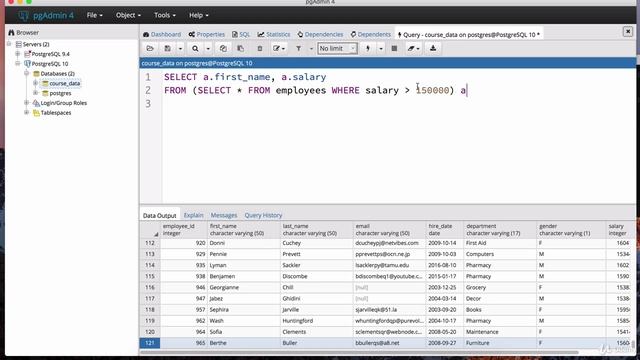Open the Help menu
This screenshot has width=640, height=360.
tap(199, 15)
